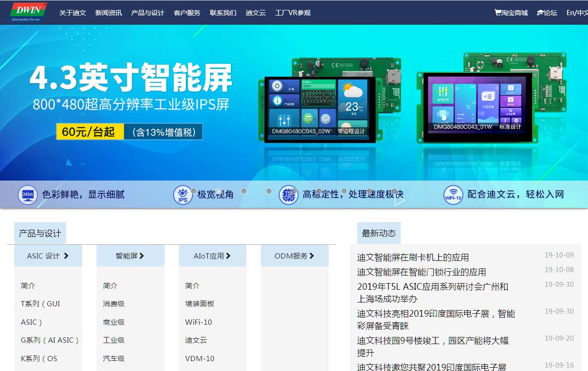Open the Taobao store cart icon

[498, 13]
